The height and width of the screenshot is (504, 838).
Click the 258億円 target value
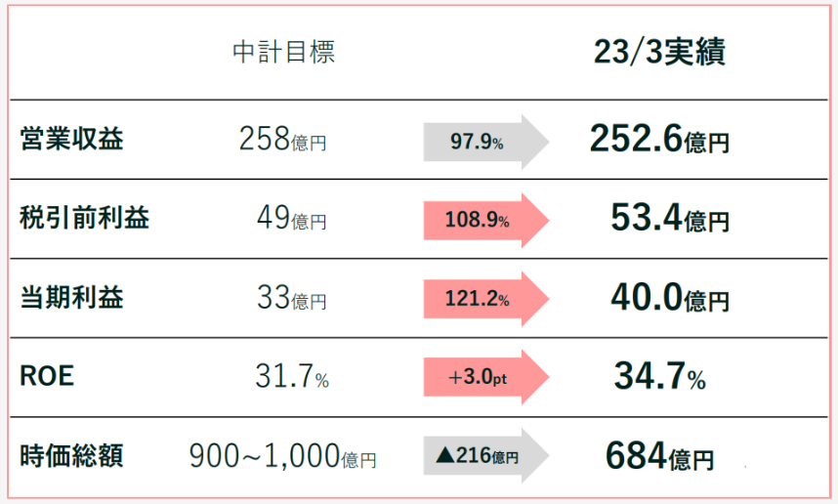point(282,141)
